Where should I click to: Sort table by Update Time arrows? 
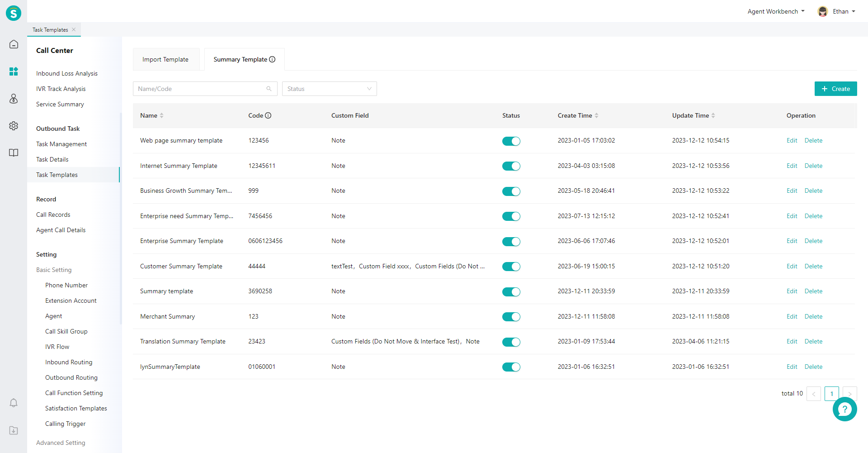point(713,115)
